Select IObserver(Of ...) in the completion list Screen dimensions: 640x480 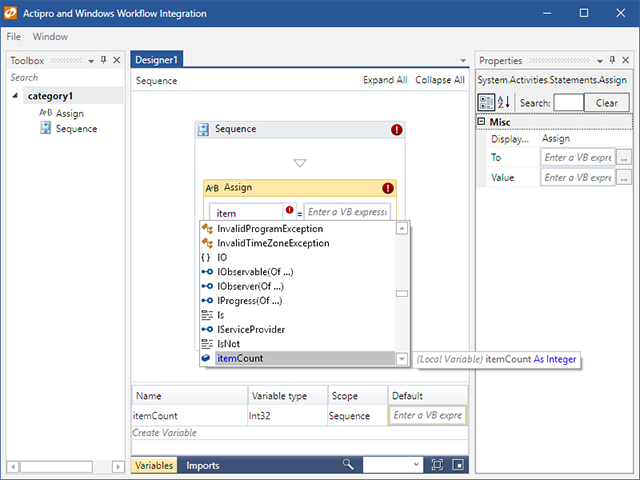pos(298,286)
